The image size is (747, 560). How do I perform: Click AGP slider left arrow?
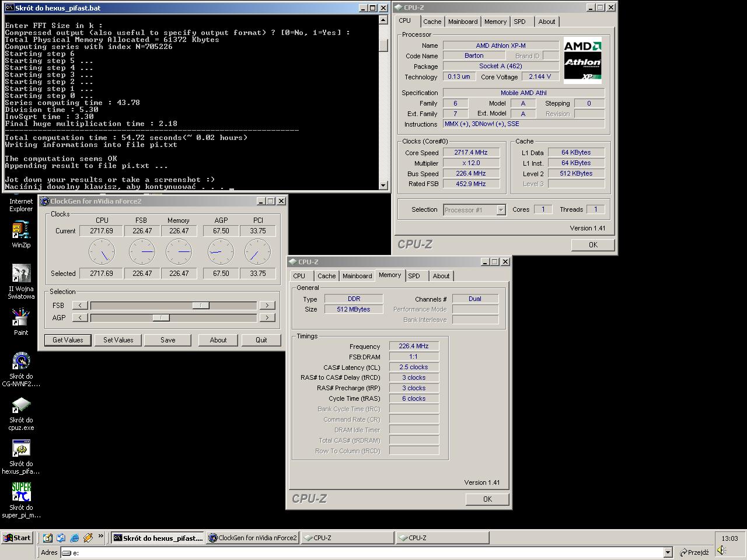coord(80,317)
